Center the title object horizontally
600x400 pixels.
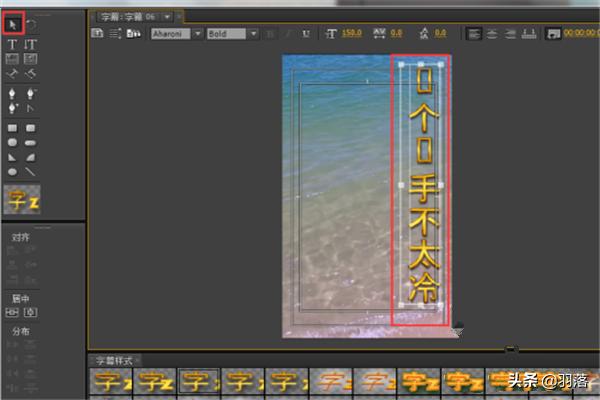click(12, 312)
